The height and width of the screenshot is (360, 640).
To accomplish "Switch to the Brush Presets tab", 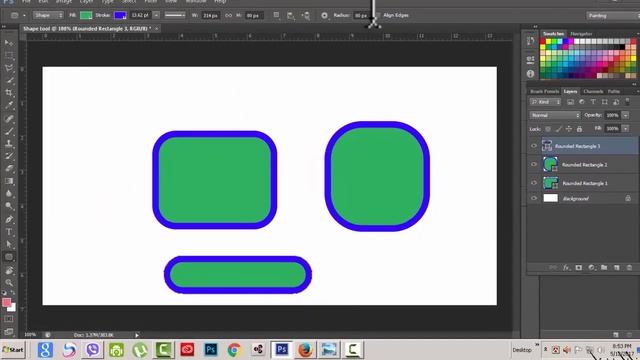I will coord(544,91).
